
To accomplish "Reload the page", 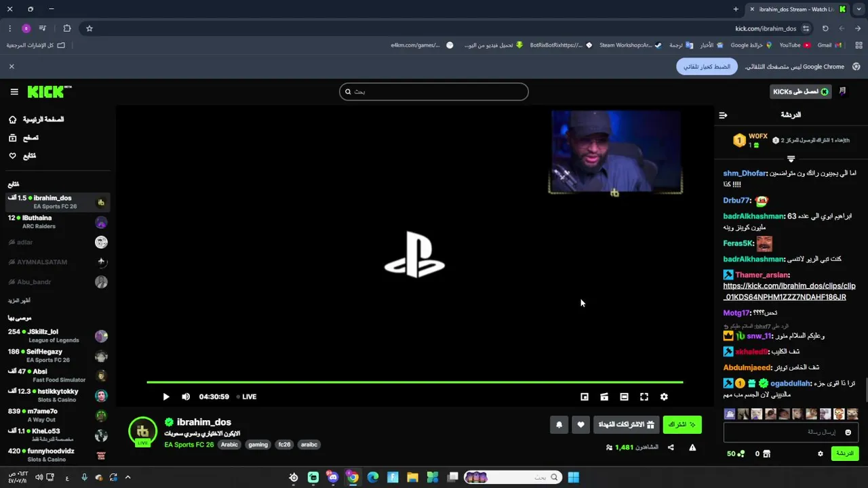I will coord(825,28).
